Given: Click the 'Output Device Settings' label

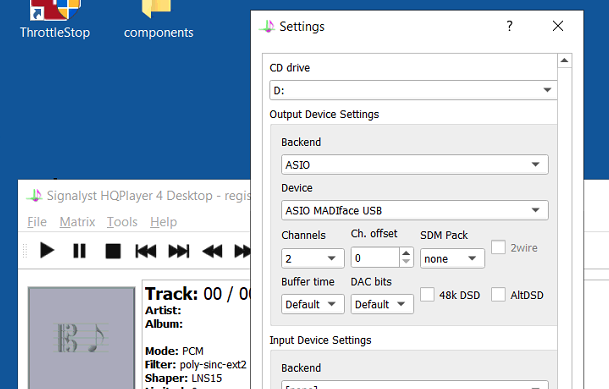Looking at the screenshot, I should point(324,114).
